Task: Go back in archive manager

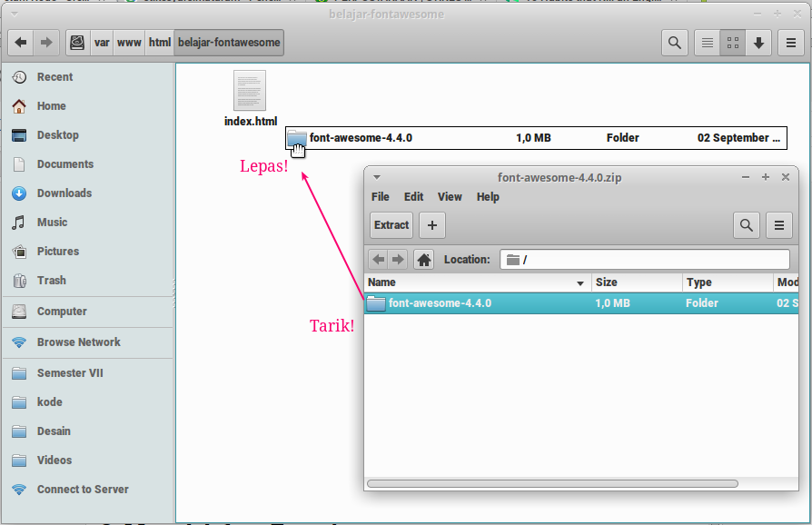Action: coord(379,260)
